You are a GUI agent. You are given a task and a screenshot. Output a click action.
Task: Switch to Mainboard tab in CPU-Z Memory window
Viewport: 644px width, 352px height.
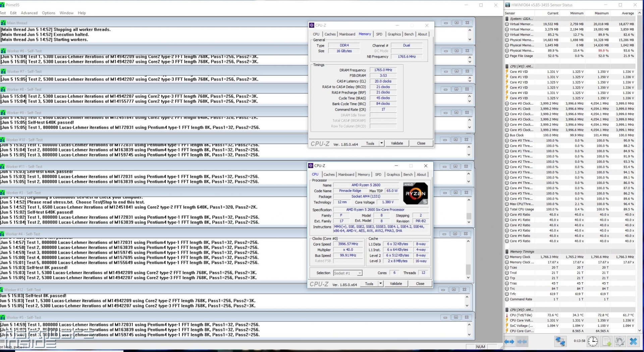pos(347,34)
